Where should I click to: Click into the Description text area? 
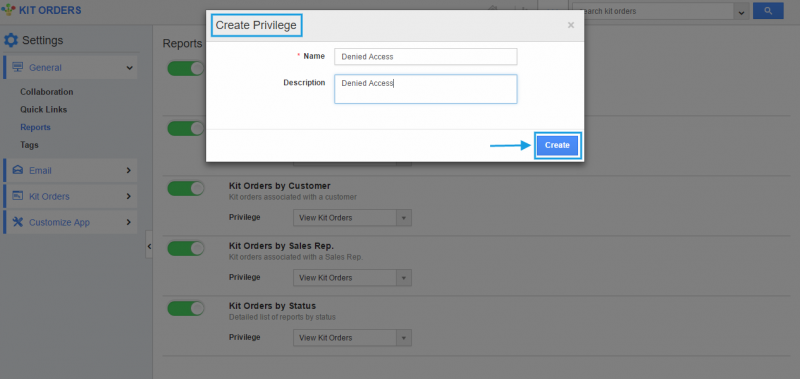point(426,89)
